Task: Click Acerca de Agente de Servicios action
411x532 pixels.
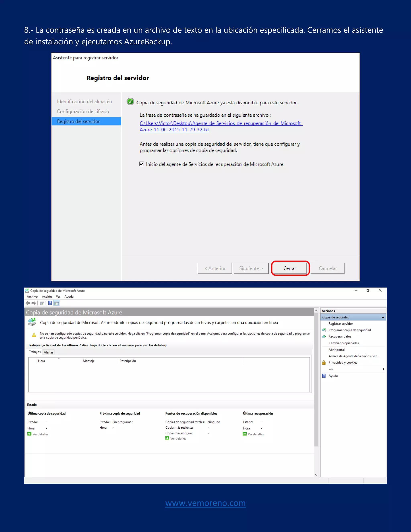Action: coord(354,356)
